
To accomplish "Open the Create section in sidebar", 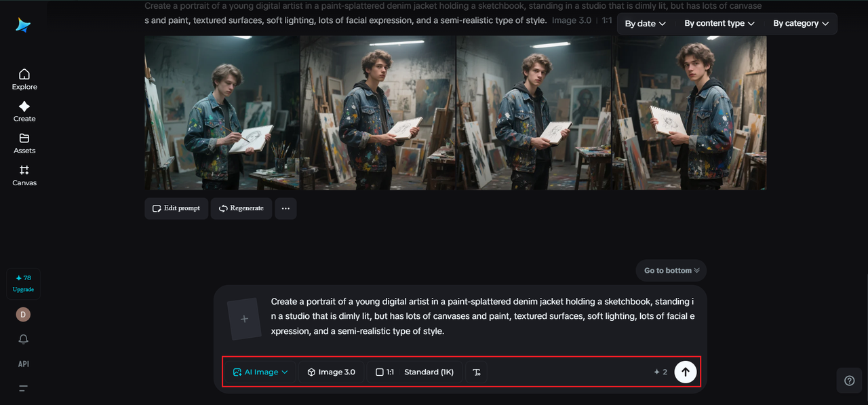I will click(24, 111).
